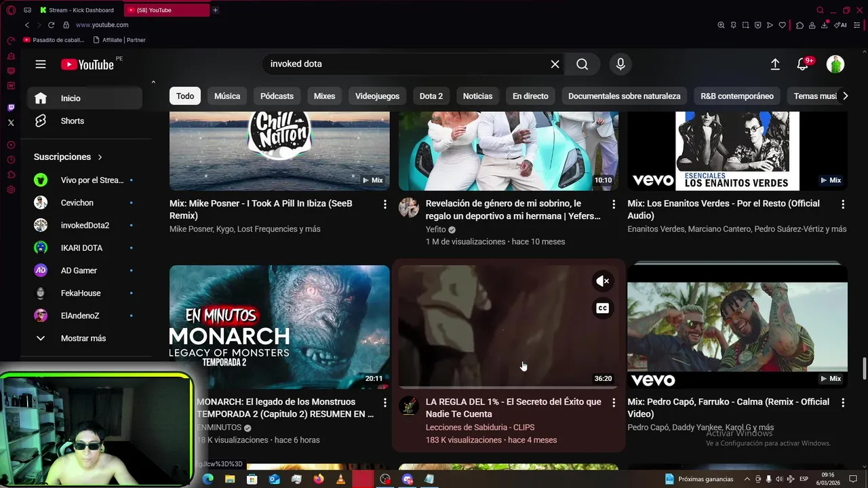
Task: Clear the search text with X
Action: (555, 64)
